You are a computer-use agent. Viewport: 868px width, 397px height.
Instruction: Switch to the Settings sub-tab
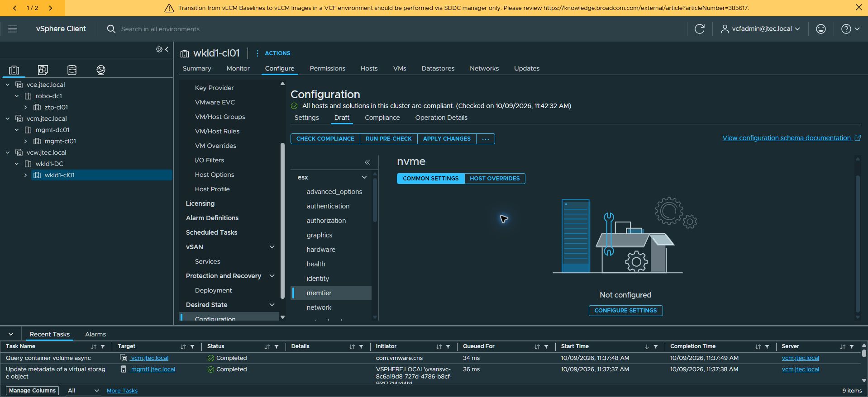[x=307, y=118]
